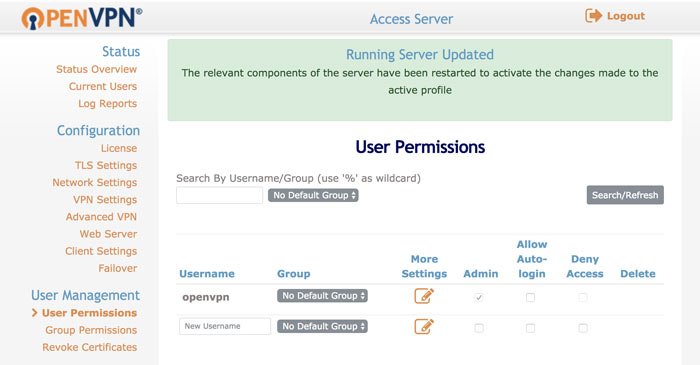
Task: Click the Logout arrow icon
Action: tap(593, 16)
